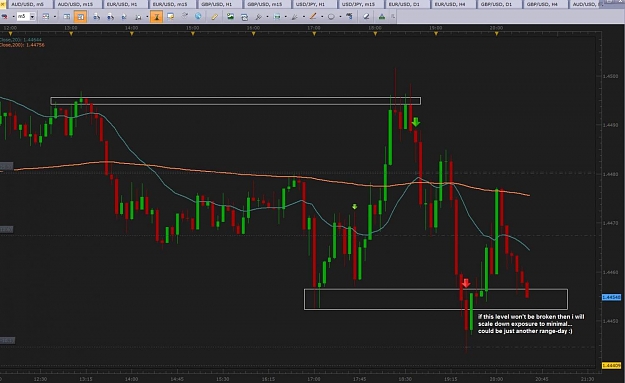Select the orange line drawing tool
Viewport: 625px width, 383px height.
[313, 17]
